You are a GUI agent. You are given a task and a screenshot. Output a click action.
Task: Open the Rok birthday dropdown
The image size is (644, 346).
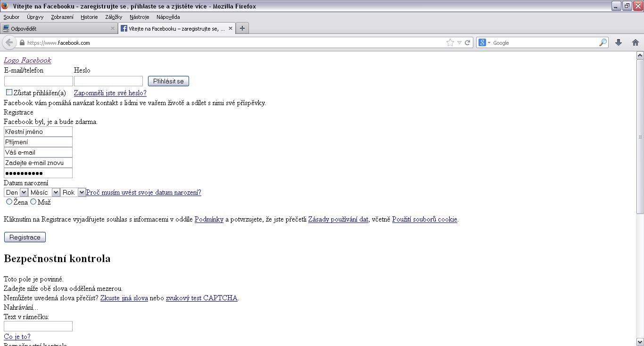[73, 192]
